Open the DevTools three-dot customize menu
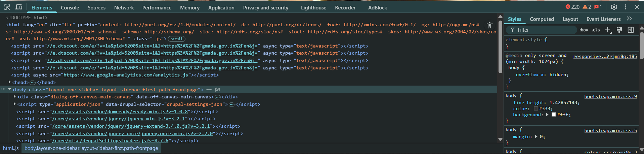The image size is (644, 154). pos(626,7)
